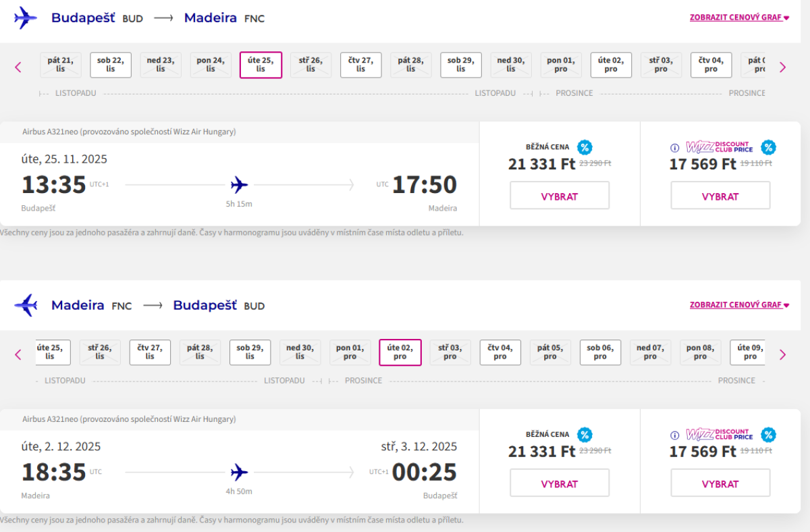Click discount percent badge beside outbound Běžná cena

point(585,147)
